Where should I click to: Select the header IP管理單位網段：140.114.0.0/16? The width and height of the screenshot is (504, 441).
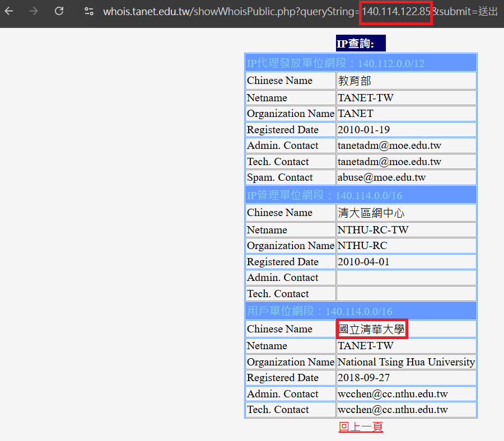(361, 195)
